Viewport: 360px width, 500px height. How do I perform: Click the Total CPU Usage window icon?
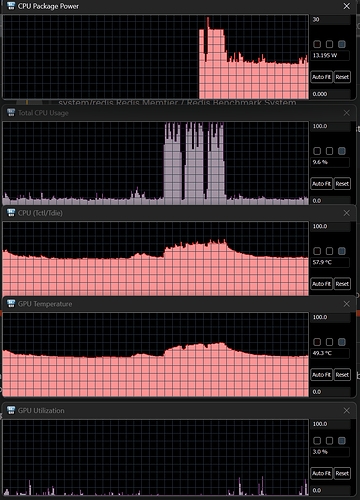(11, 113)
